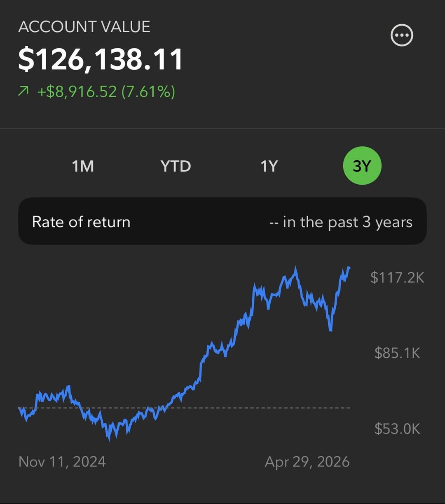Tap the chart line's rightmost end point
445x504 pixels.
pos(349,268)
